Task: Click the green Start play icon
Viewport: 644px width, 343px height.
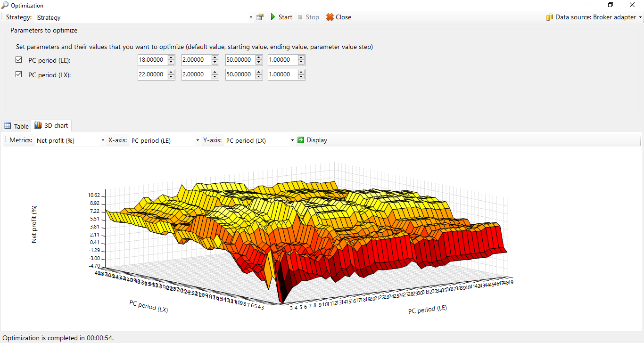Action: click(x=273, y=17)
